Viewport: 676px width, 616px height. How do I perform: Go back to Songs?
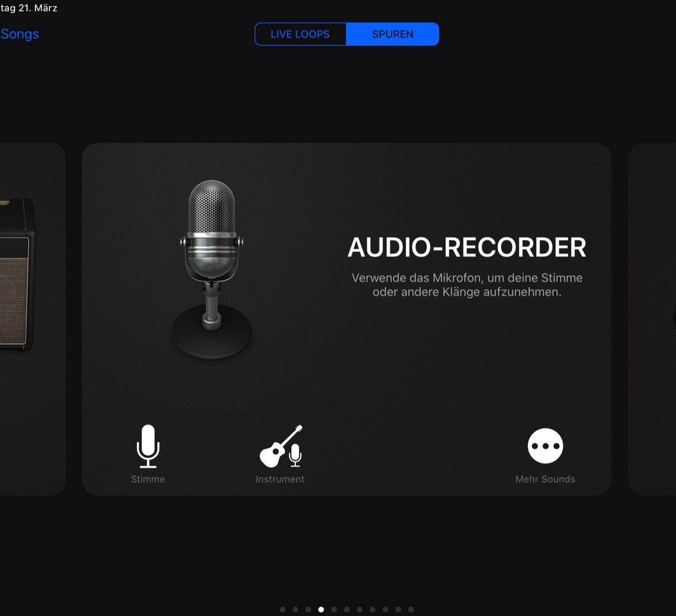(x=20, y=34)
